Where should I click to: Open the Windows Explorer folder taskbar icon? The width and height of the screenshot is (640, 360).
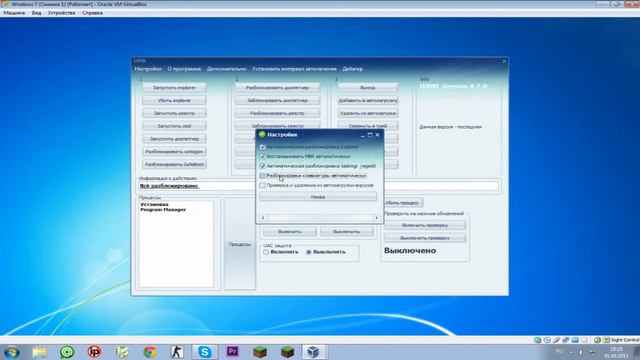point(40,352)
